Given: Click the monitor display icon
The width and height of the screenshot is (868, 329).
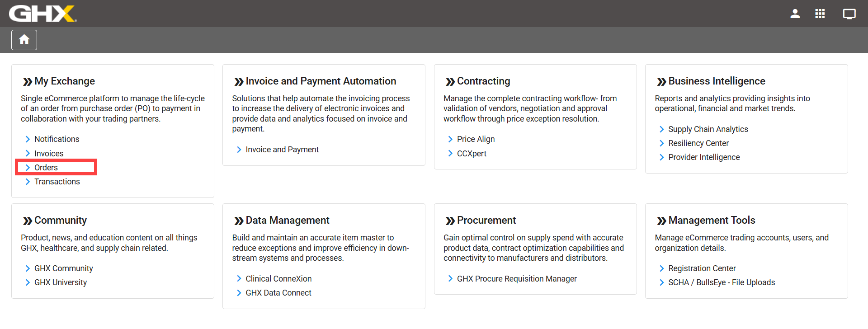Looking at the screenshot, I should pos(849,14).
